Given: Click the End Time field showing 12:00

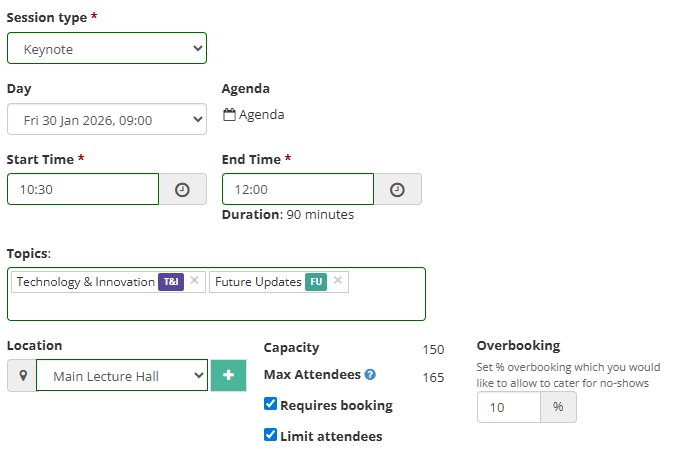Looking at the screenshot, I should (298, 189).
